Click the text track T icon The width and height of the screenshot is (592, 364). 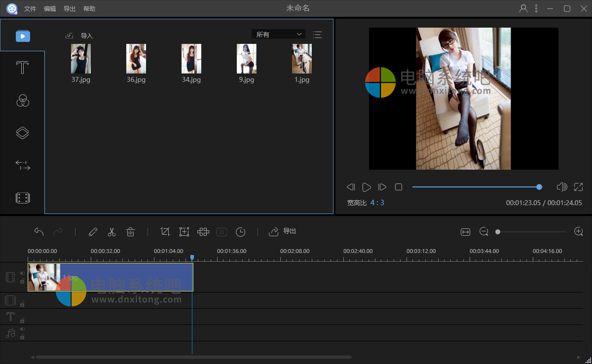pos(10,317)
